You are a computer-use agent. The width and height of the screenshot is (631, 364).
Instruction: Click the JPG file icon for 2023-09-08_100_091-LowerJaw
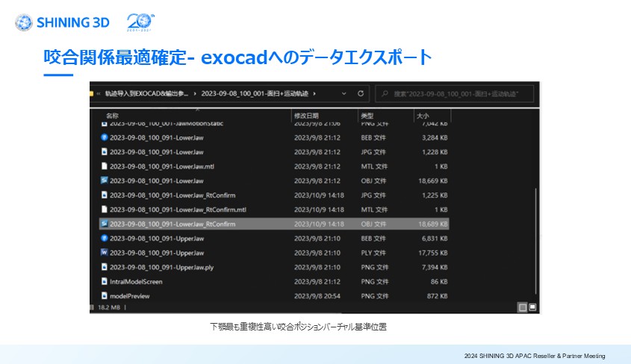tap(105, 152)
